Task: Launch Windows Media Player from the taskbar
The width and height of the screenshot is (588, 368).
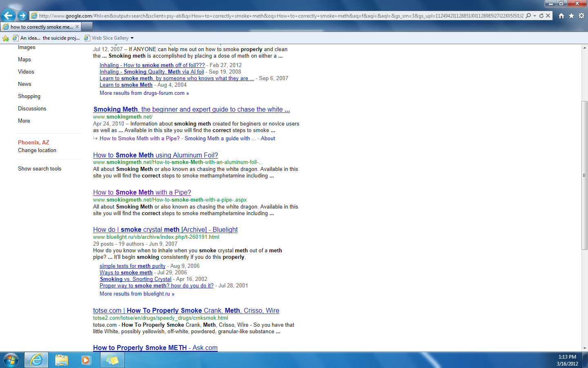Action: pyautogui.click(x=86, y=360)
